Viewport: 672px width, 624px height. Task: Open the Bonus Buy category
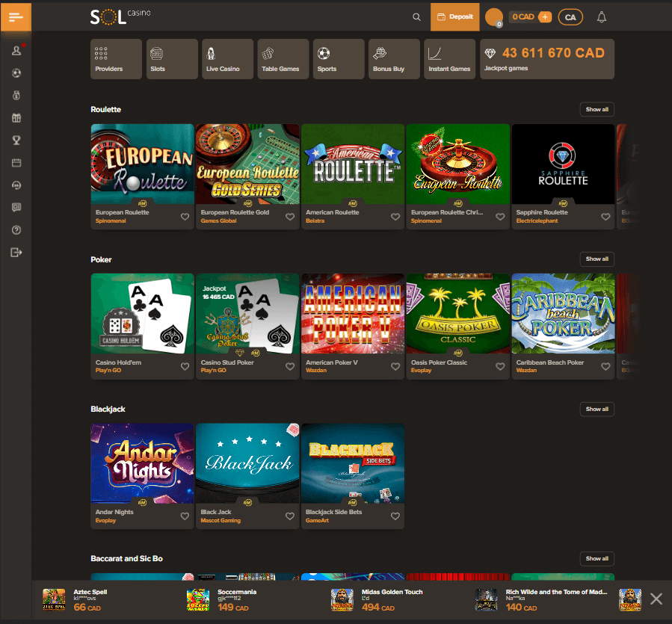pyautogui.click(x=394, y=59)
